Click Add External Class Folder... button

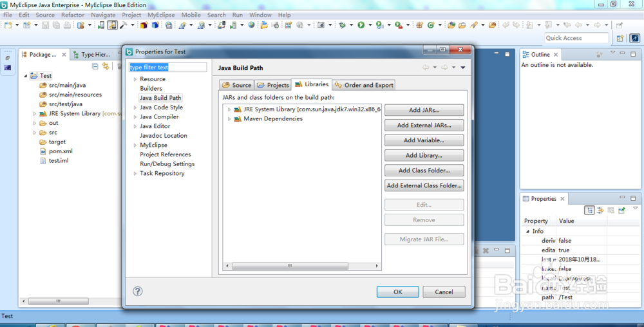point(424,185)
